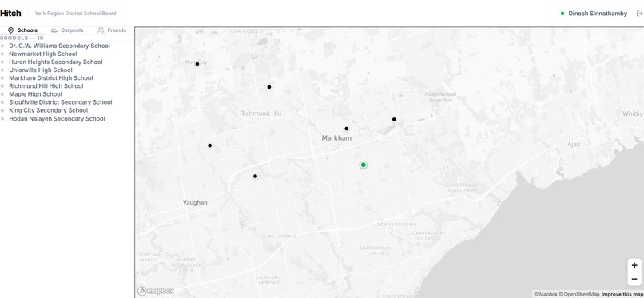Click the SCARBOROUGH label on the map
The image size is (644, 298).
397,224
